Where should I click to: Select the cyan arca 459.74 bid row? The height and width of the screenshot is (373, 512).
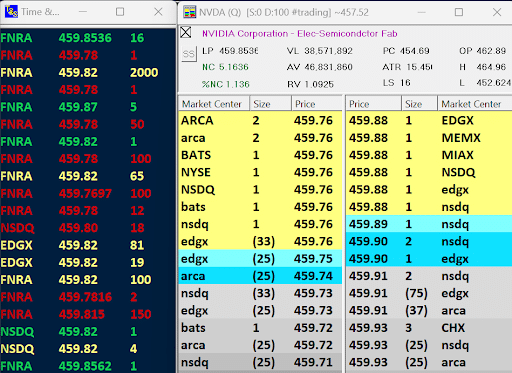pyautogui.click(x=260, y=276)
